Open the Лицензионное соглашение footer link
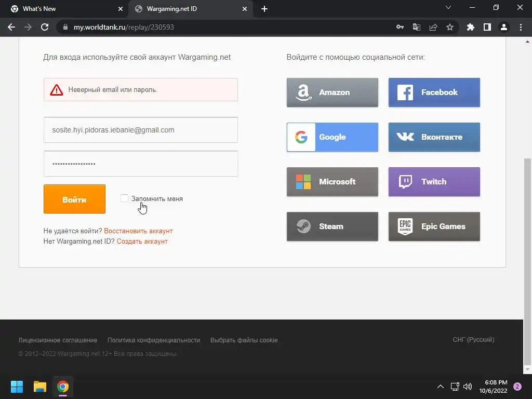 [x=58, y=340]
